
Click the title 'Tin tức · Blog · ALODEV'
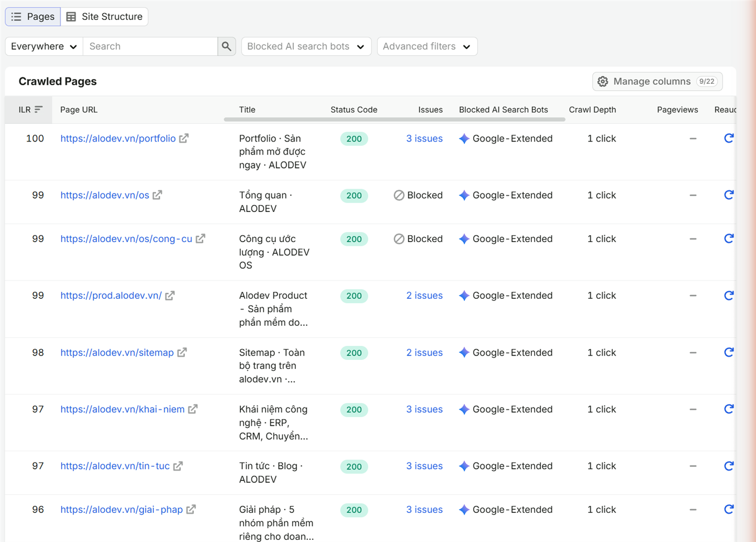click(x=271, y=472)
